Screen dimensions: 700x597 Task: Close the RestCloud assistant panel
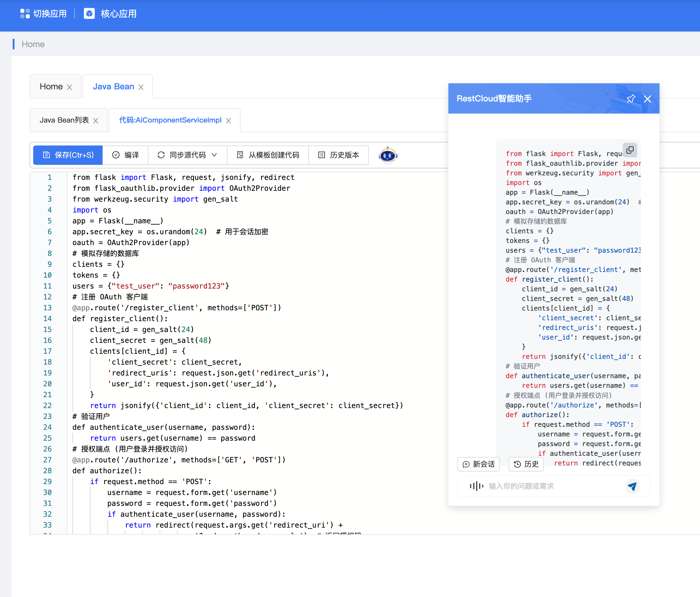coord(647,99)
